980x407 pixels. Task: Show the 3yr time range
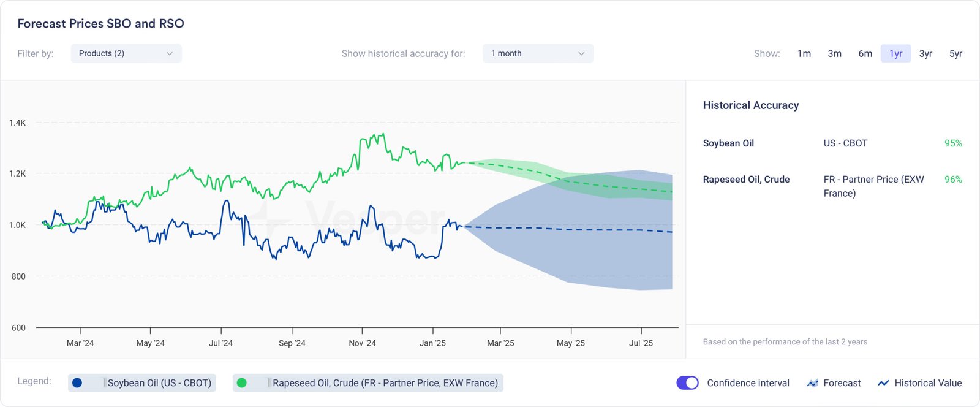point(925,53)
